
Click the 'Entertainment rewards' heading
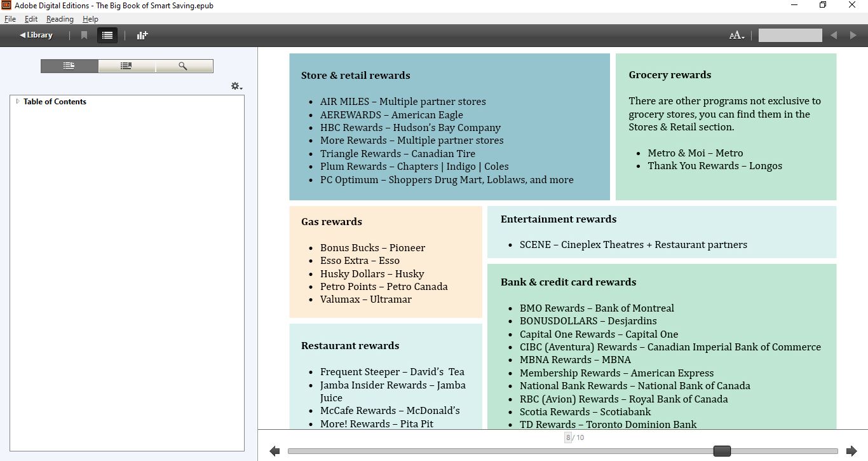(x=559, y=219)
